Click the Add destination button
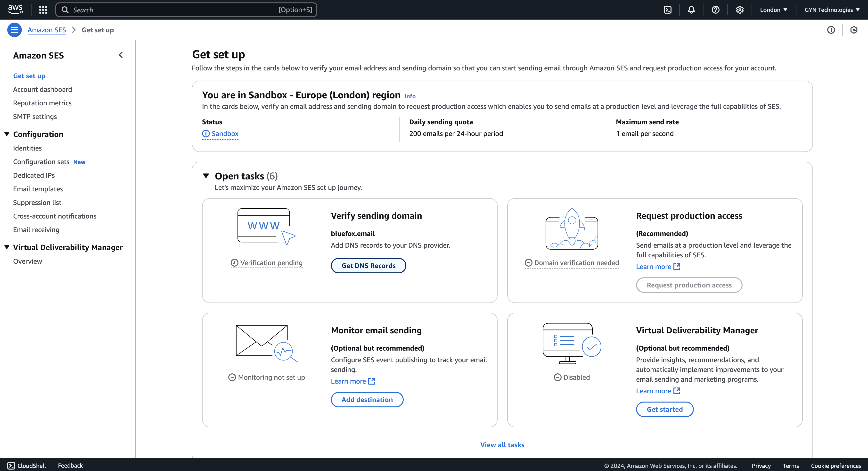The image size is (868, 471). click(x=367, y=400)
